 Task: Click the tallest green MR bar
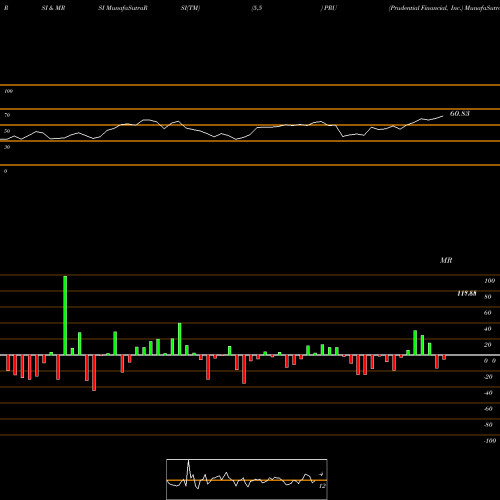point(65,315)
